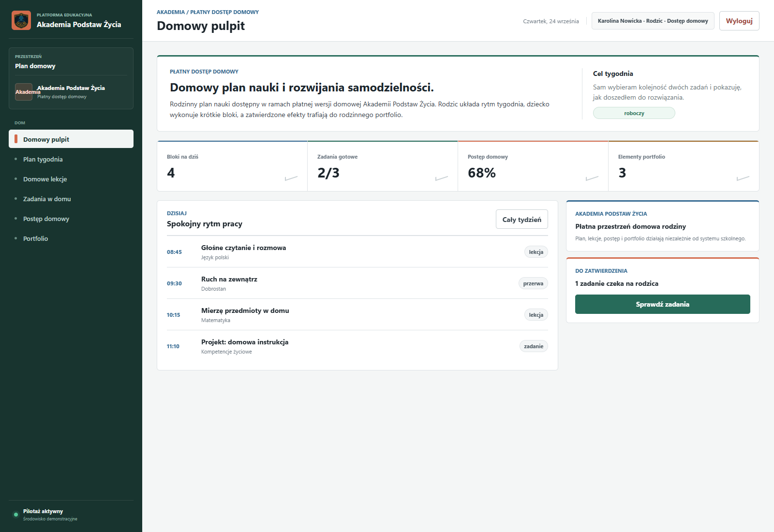Click the 11:10 time label

tap(173, 346)
